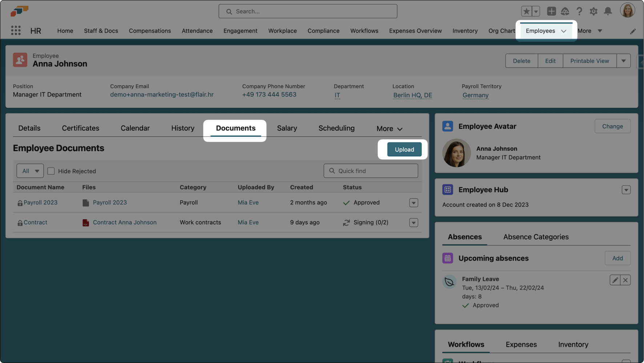Viewport: 644px width, 363px height.
Task: Expand the Payroll 2023 row actions menu
Action: tap(414, 203)
